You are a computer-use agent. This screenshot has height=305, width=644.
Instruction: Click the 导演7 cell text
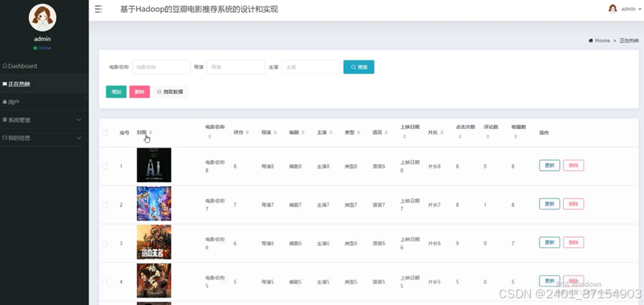click(268, 204)
